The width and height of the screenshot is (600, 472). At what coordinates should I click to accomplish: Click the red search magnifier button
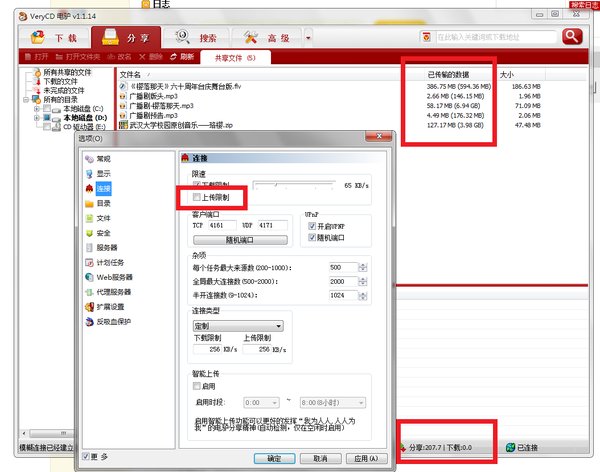click(572, 37)
